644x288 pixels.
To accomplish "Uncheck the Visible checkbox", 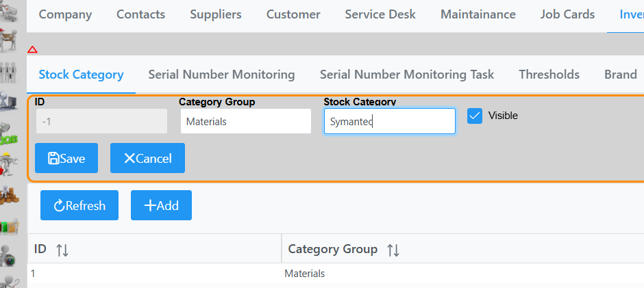I will tap(475, 116).
